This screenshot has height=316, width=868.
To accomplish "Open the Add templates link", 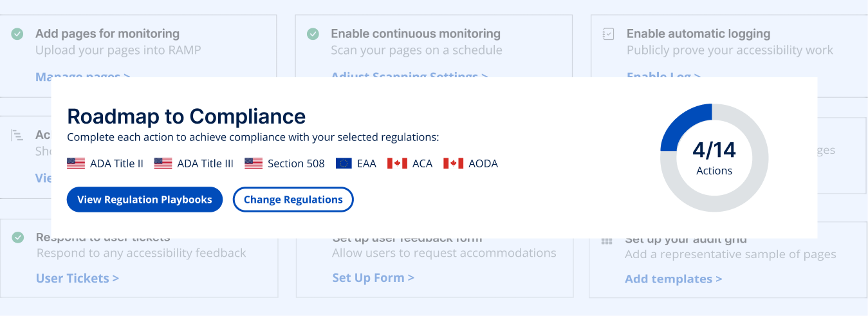I will coord(674,279).
